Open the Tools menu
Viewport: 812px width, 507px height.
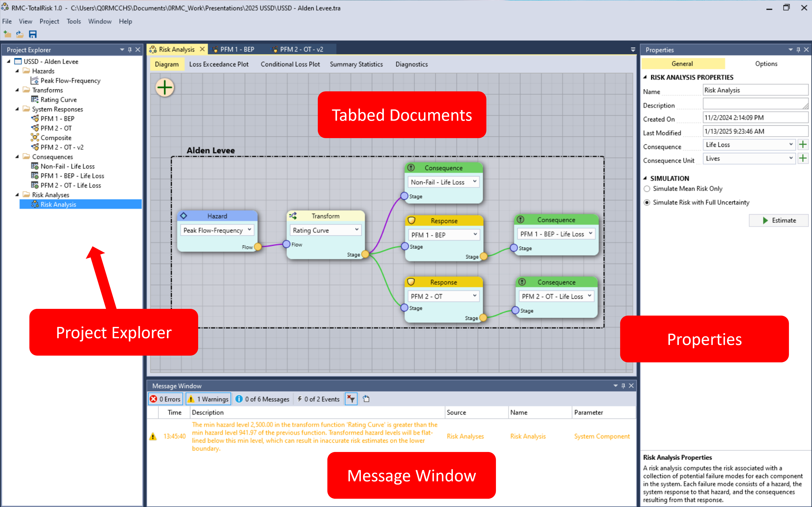point(74,21)
